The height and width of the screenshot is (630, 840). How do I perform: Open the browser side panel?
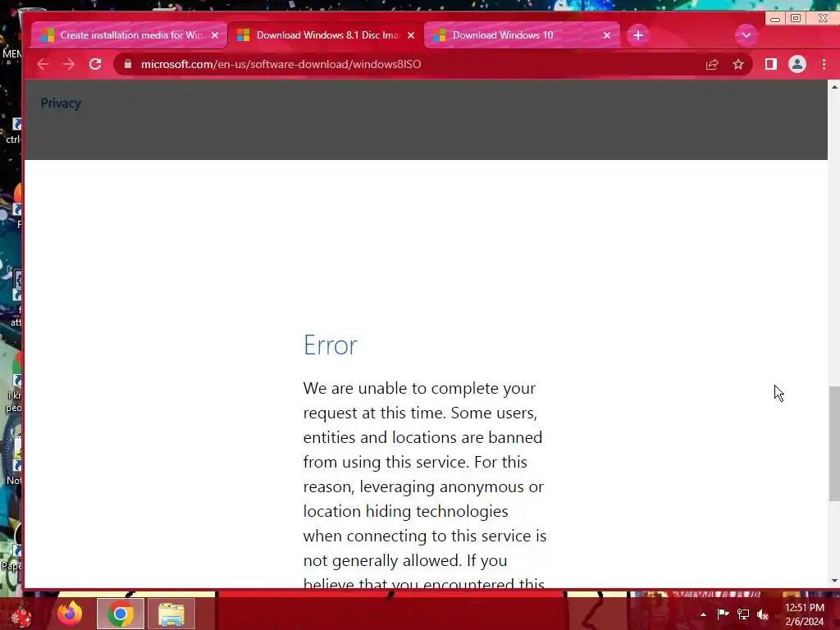coord(771,64)
